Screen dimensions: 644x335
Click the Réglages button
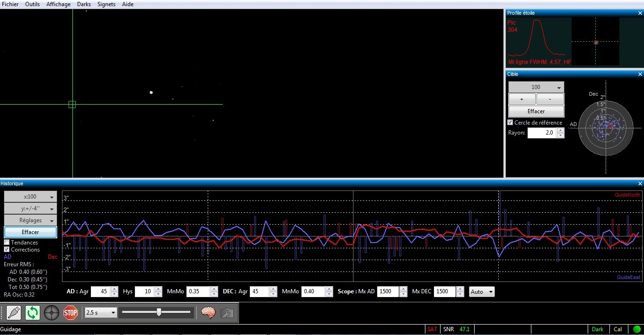30,220
